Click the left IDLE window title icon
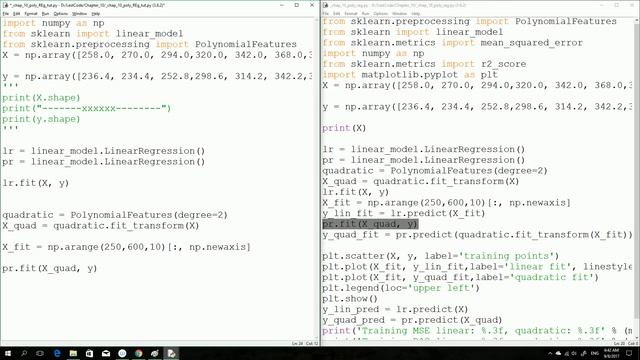 pyautogui.click(x=5, y=5)
